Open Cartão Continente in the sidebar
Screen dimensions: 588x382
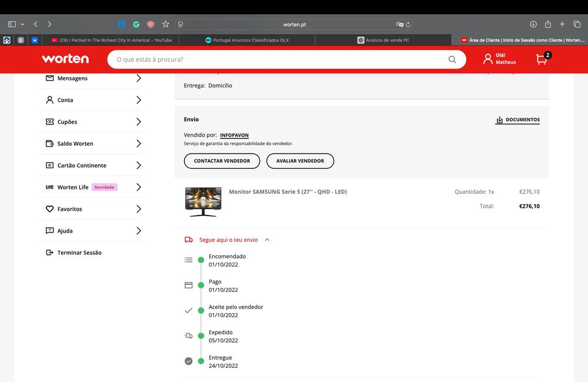coord(82,165)
